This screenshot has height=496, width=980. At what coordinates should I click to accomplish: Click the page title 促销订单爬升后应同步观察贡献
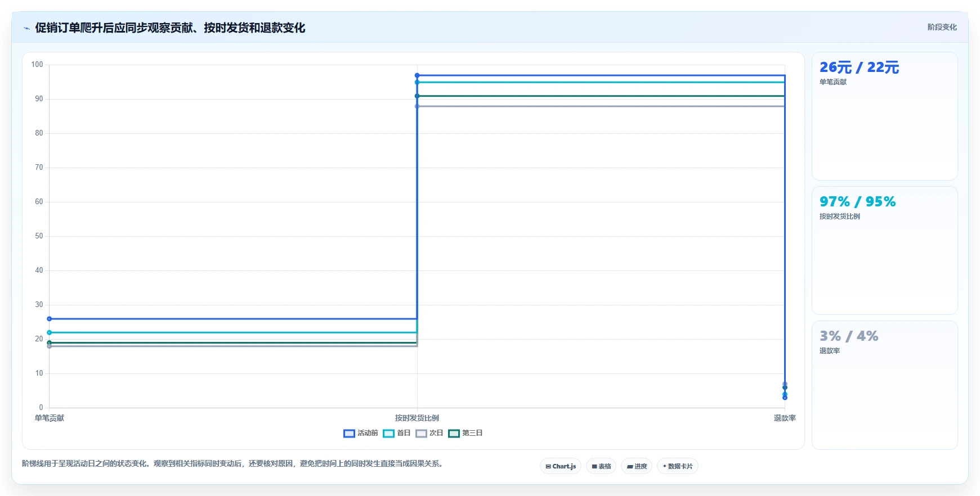[170, 28]
